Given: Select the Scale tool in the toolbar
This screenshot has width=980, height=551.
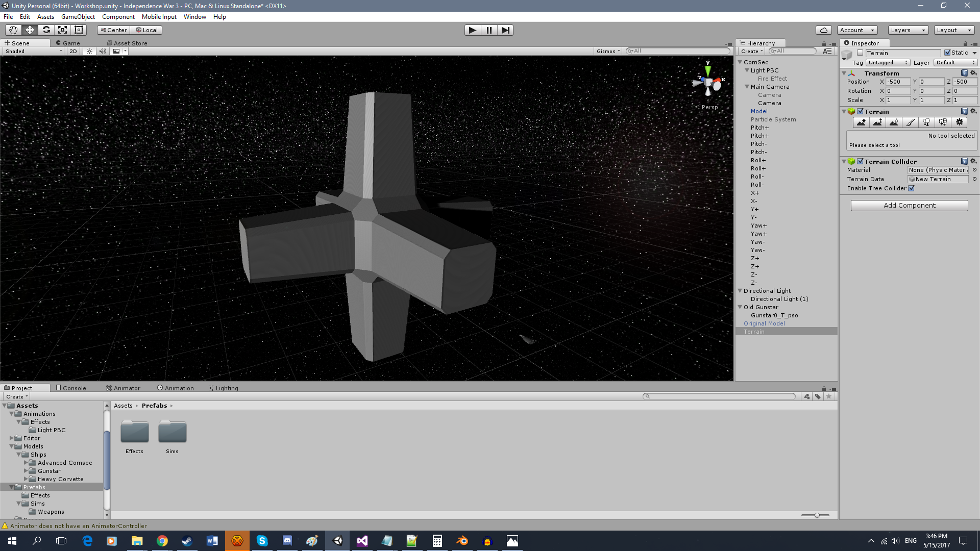Looking at the screenshot, I should click(x=62, y=30).
